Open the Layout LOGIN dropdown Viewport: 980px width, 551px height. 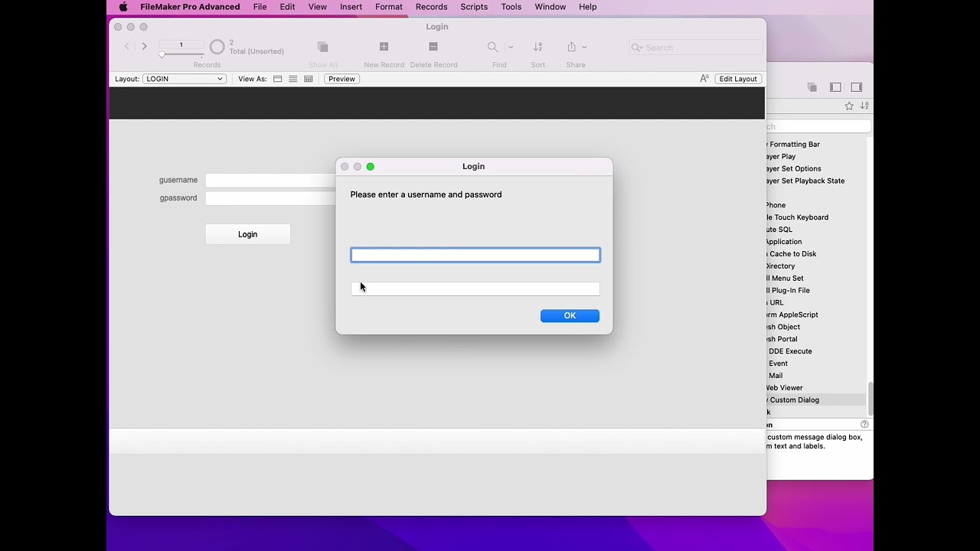184,79
